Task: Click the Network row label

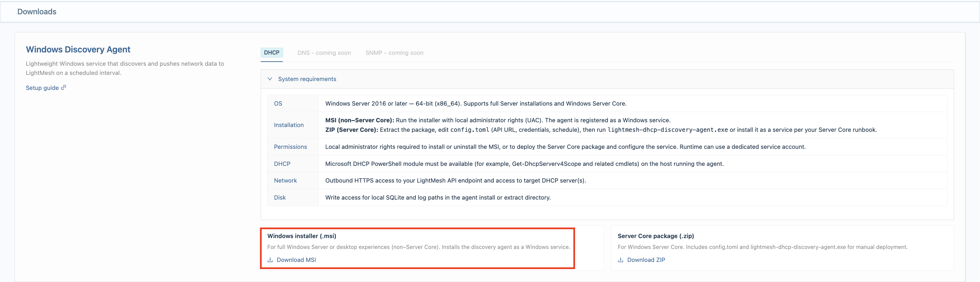Action: pyautogui.click(x=285, y=181)
